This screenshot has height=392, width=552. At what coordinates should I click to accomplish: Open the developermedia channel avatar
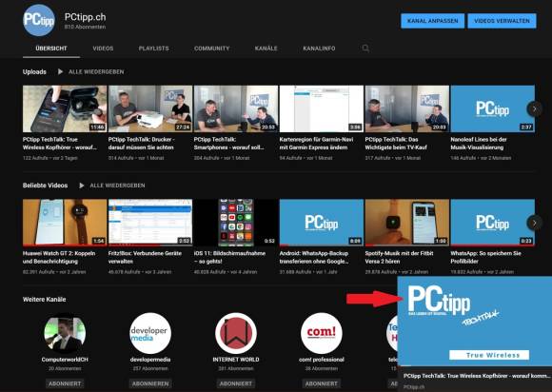150,333
